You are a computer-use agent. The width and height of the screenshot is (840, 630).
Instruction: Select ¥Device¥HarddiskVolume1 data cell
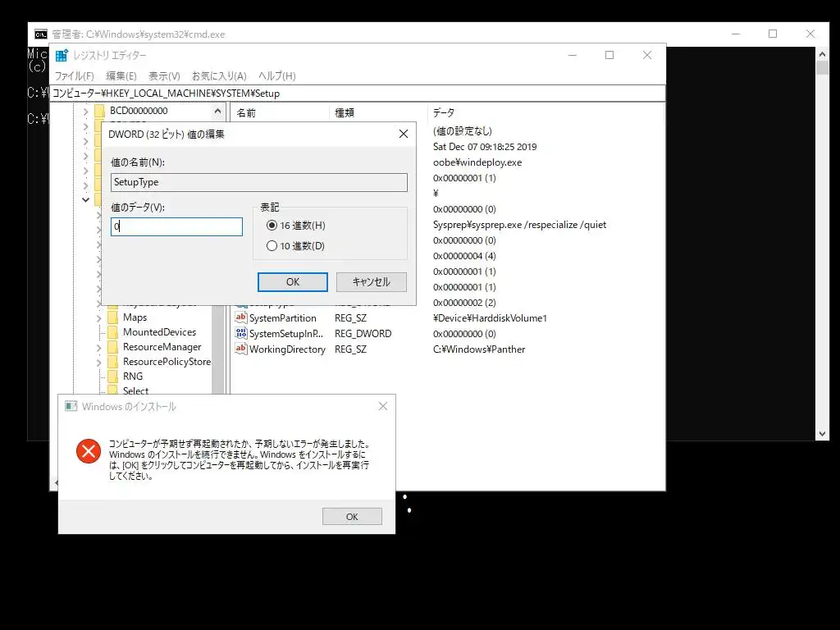click(491, 317)
